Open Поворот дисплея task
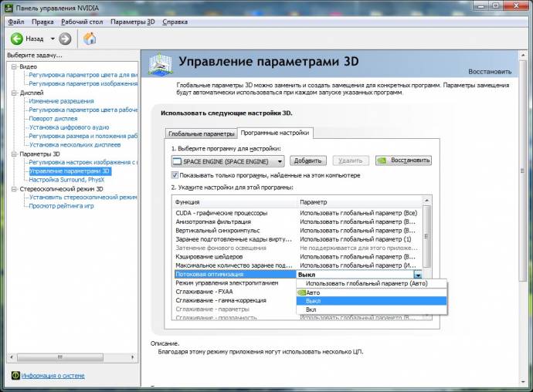The height and width of the screenshot is (392, 533). tap(53, 119)
